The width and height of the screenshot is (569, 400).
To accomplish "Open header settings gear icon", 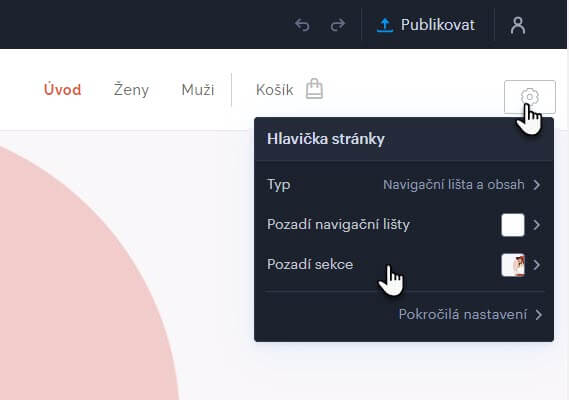I will coord(529,97).
